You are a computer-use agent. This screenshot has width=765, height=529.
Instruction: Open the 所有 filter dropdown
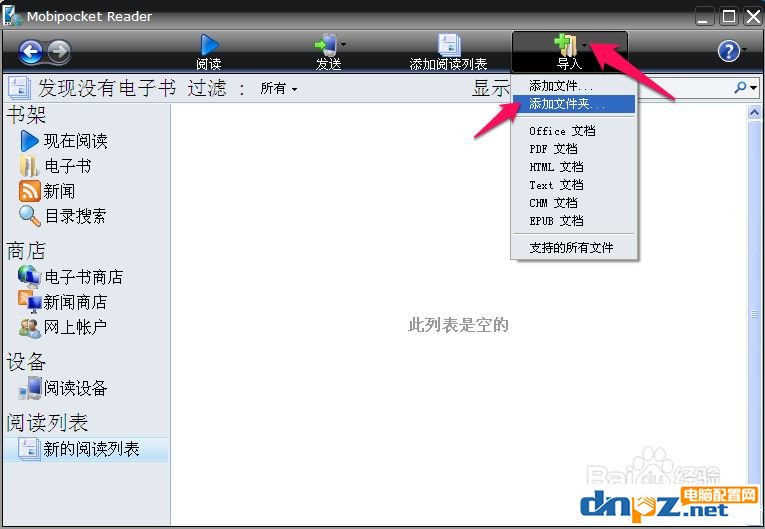pyautogui.click(x=279, y=89)
